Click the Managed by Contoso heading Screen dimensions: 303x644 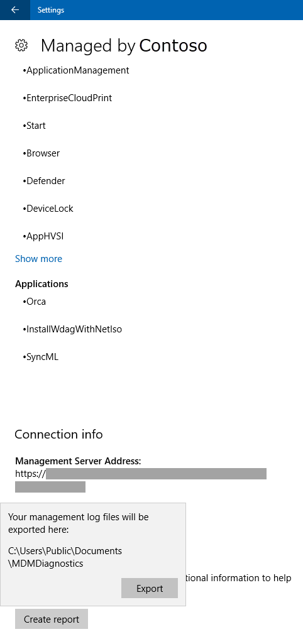click(124, 46)
